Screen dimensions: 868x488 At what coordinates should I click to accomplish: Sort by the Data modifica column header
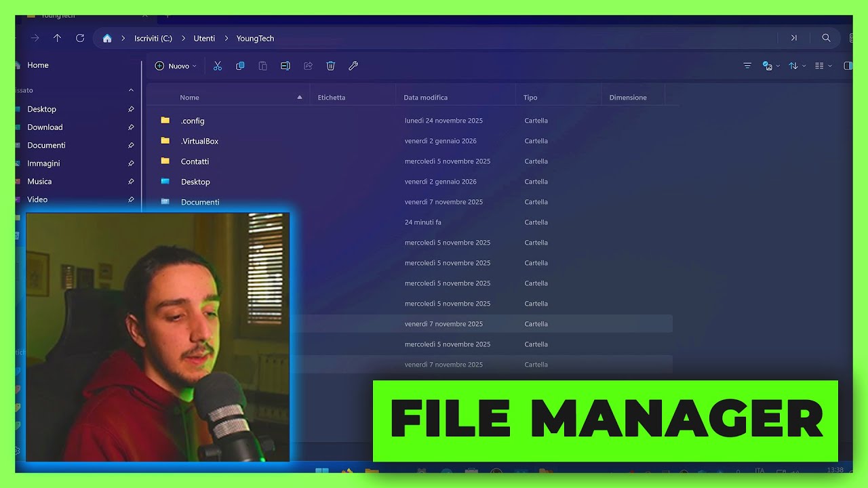[425, 98]
